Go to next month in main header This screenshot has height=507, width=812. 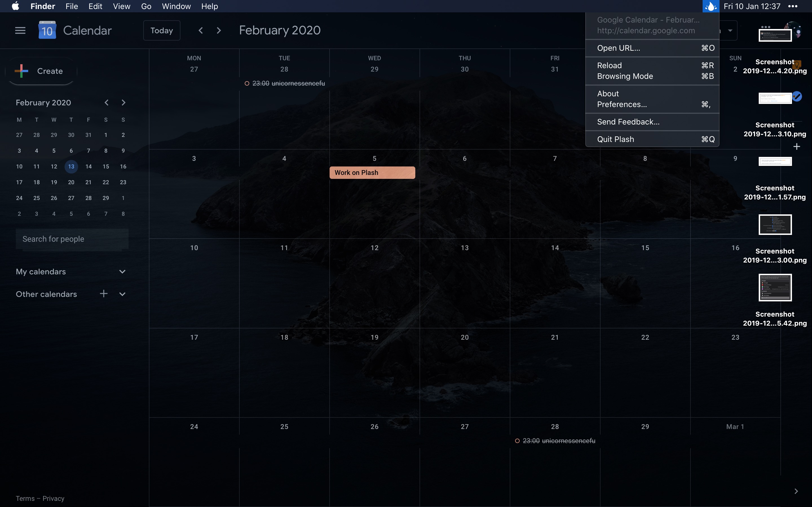(x=219, y=30)
